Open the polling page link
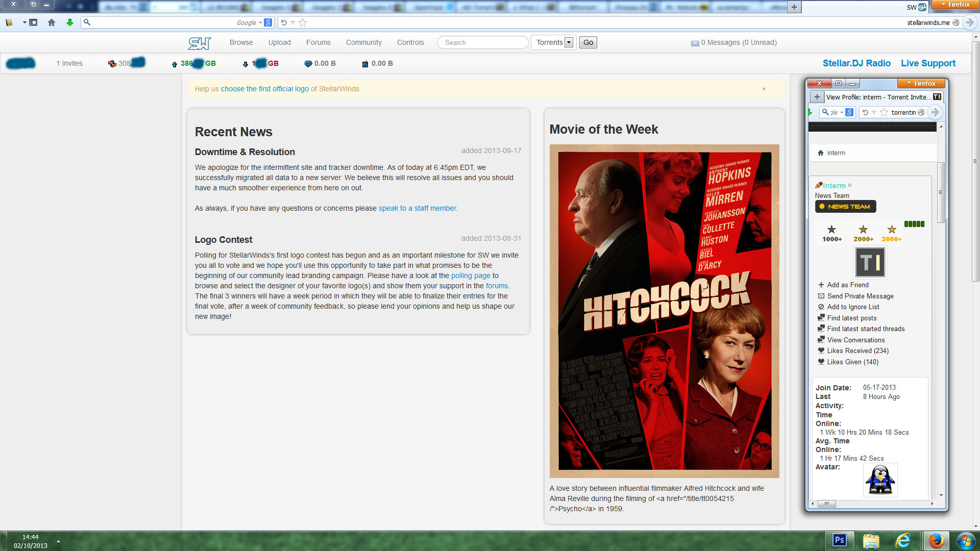This screenshot has width=980, height=551. click(x=471, y=275)
